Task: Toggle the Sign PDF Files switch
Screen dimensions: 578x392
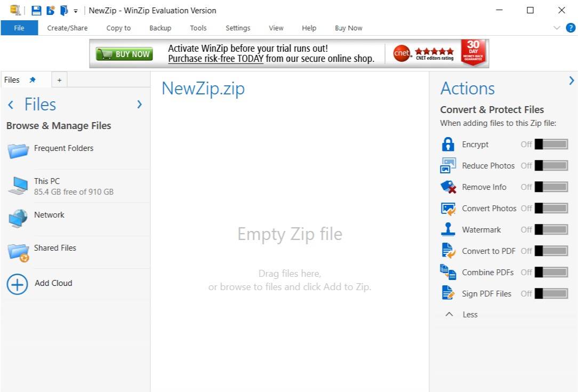Action: pos(551,293)
